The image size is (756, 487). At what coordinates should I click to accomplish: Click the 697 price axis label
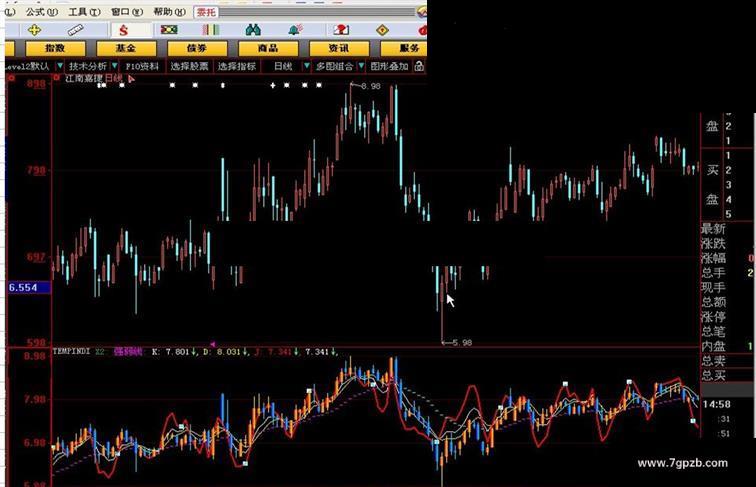tap(36, 257)
